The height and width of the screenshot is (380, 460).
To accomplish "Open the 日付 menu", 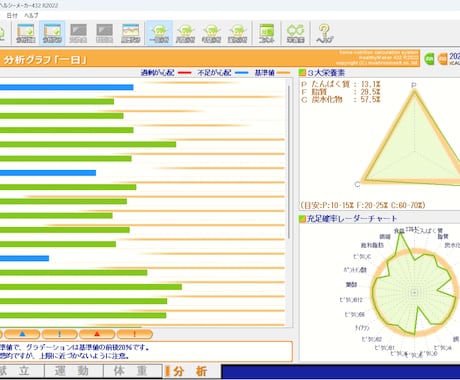I will coord(12,15).
